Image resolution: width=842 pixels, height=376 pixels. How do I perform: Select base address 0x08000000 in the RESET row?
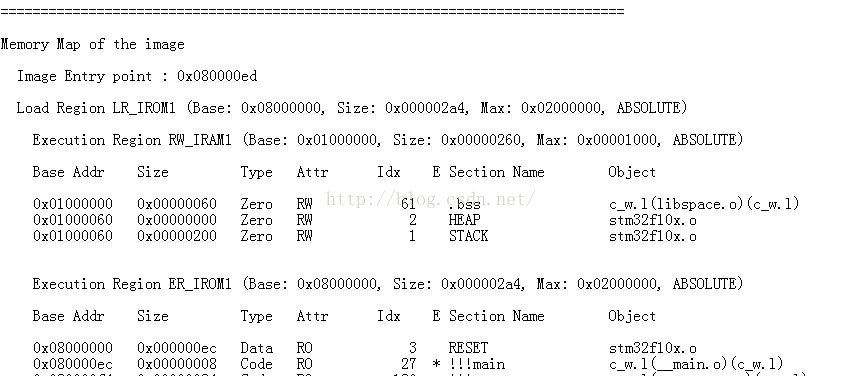click(x=73, y=348)
